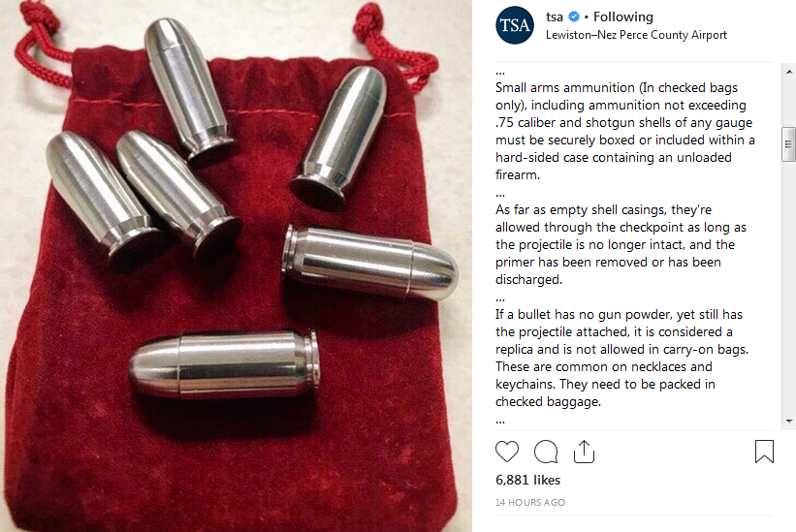796x532 pixels.
Task: Like the post with the heart icon
Action: (x=507, y=452)
